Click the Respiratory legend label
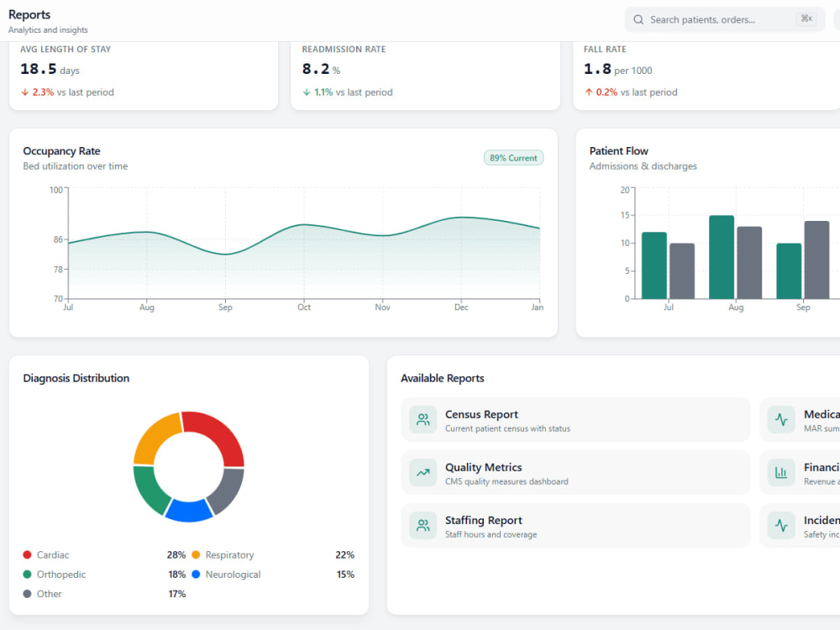 coord(230,555)
